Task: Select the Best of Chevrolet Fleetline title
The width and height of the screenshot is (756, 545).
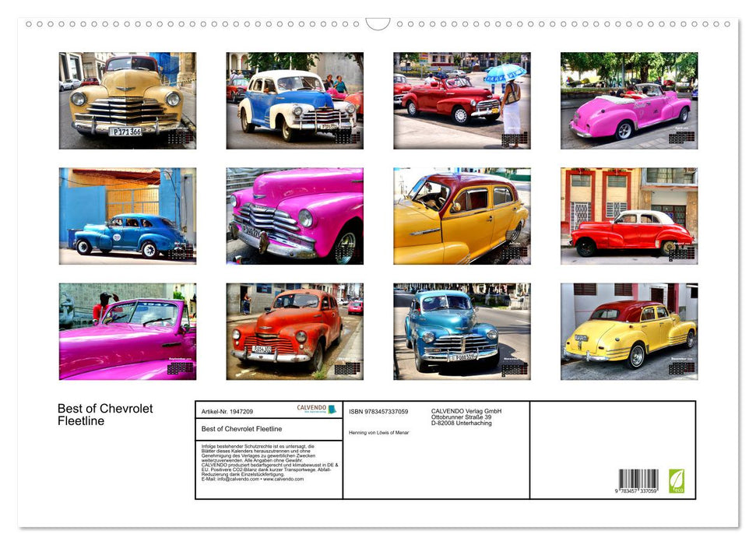Action: pyautogui.click(x=104, y=413)
